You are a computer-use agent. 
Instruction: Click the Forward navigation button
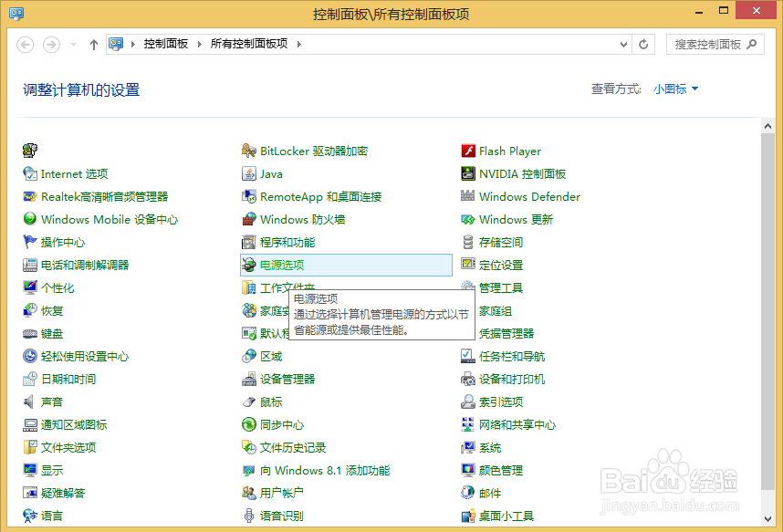(x=51, y=45)
